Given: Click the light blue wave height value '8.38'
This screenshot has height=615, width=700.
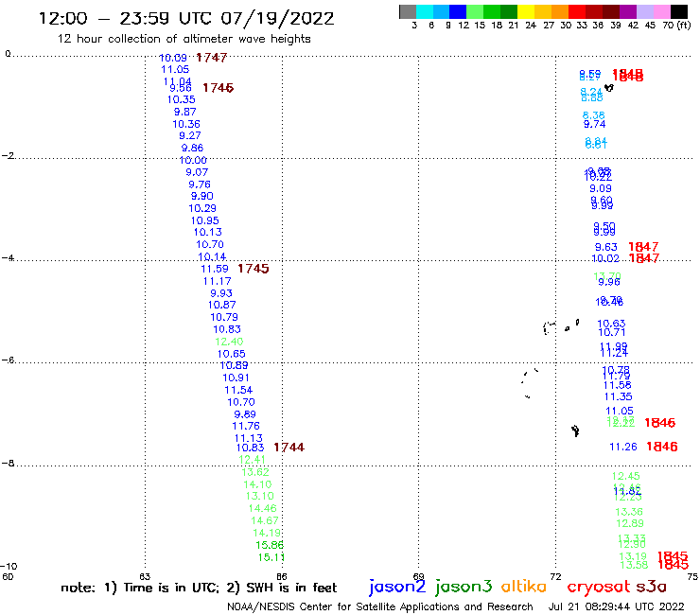Looking at the screenshot, I should 594,115.
